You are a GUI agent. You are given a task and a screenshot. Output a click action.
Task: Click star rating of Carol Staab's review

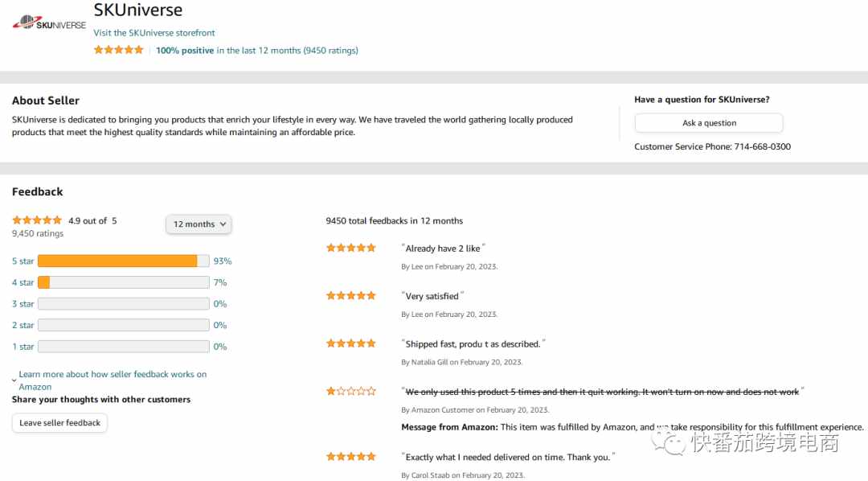351,457
